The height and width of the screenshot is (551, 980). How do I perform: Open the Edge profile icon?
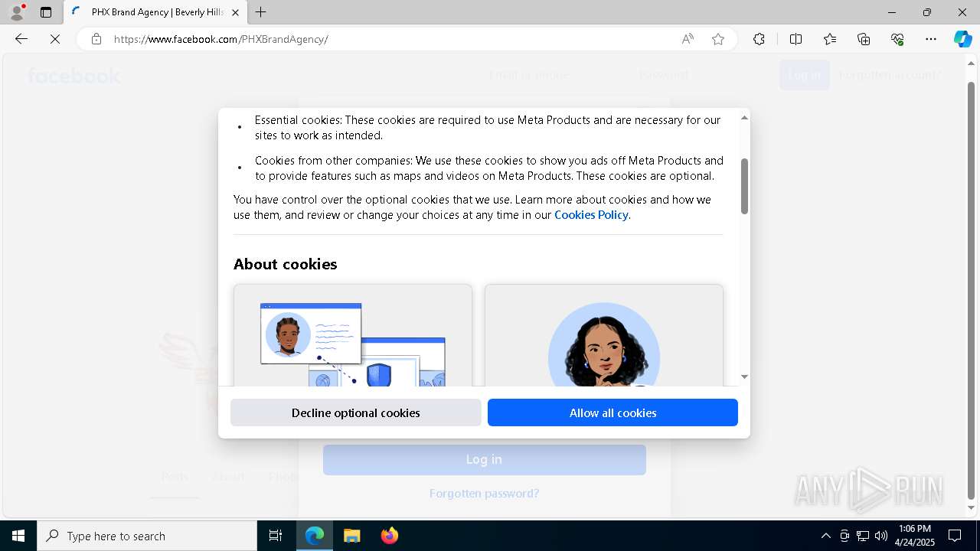[17, 12]
